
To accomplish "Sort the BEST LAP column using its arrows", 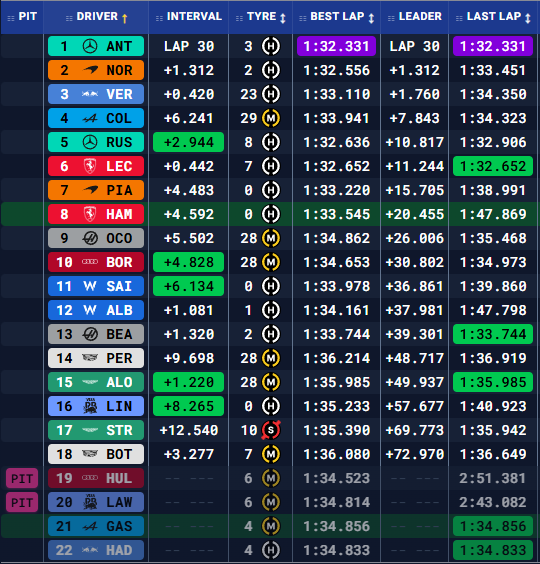I will coord(371,18).
